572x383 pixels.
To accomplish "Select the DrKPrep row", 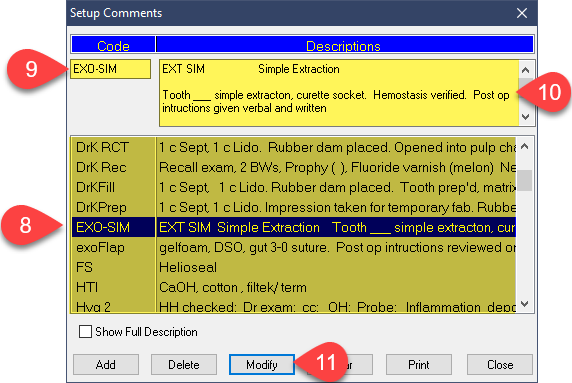I will coord(294,208).
